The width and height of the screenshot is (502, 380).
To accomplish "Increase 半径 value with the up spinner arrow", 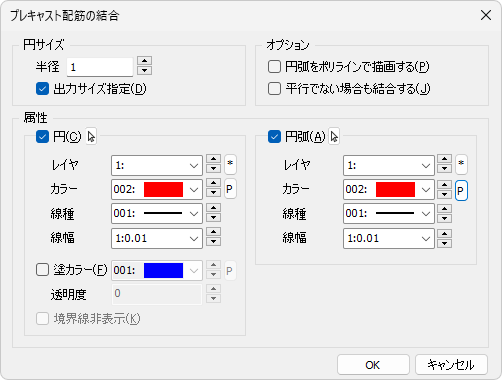I will [144, 61].
